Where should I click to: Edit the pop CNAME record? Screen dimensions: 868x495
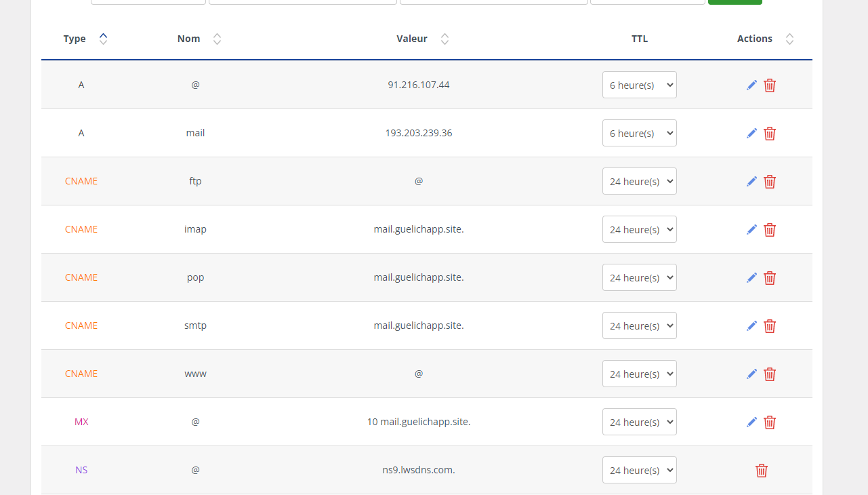(x=751, y=278)
